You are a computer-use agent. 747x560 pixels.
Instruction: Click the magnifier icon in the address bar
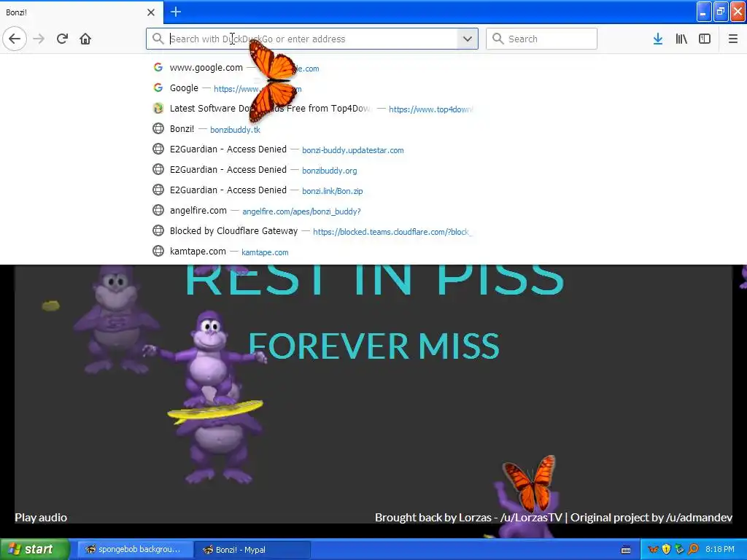click(x=158, y=39)
